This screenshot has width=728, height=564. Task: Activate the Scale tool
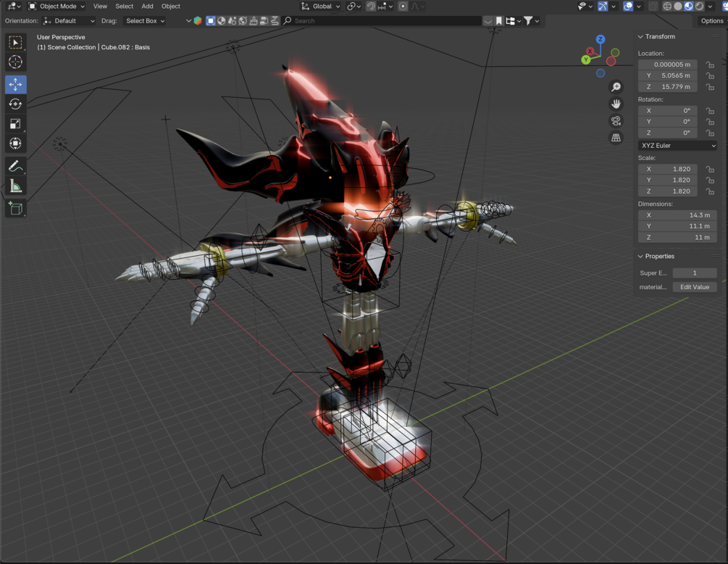pyautogui.click(x=15, y=123)
